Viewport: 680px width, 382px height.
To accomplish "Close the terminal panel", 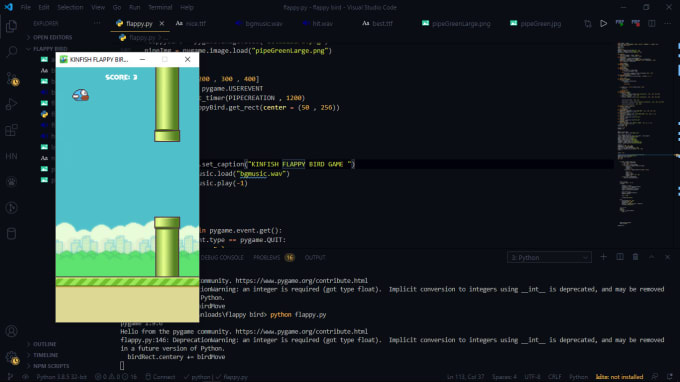I will point(667,257).
